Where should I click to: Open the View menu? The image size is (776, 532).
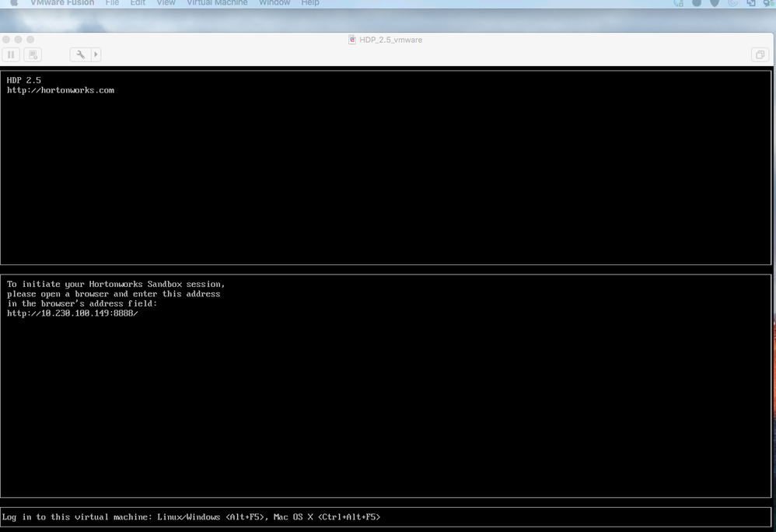(x=166, y=3)
